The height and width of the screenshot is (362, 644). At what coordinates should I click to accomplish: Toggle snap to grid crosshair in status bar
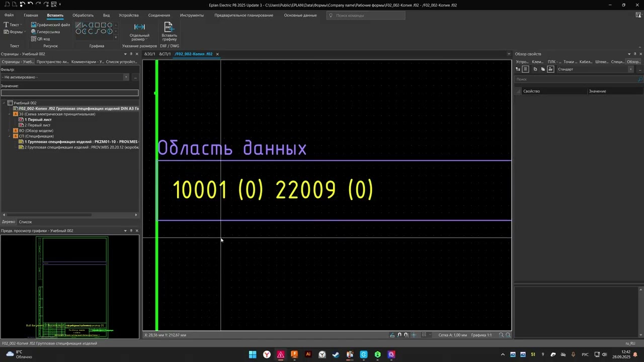click(x=414, y=335)
